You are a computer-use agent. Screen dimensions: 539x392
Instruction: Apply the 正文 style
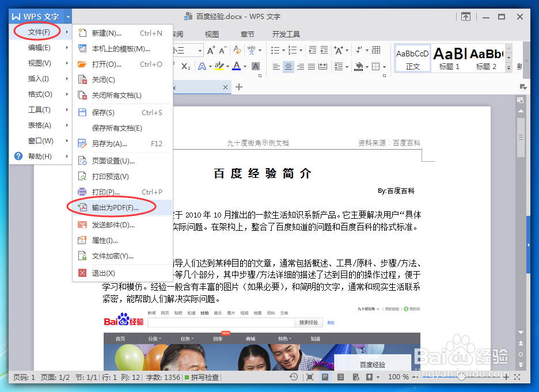click(413, 58)
